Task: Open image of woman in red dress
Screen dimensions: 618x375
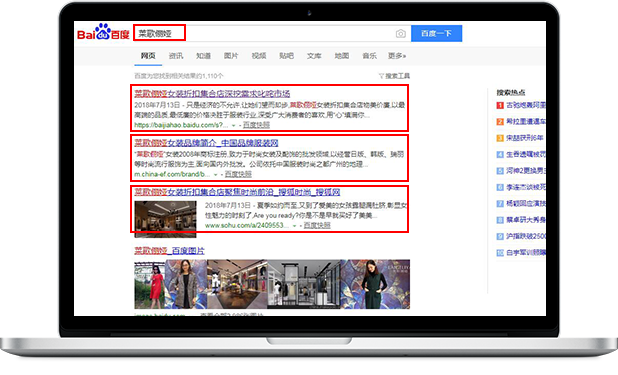Action: (x=149, y=284)
